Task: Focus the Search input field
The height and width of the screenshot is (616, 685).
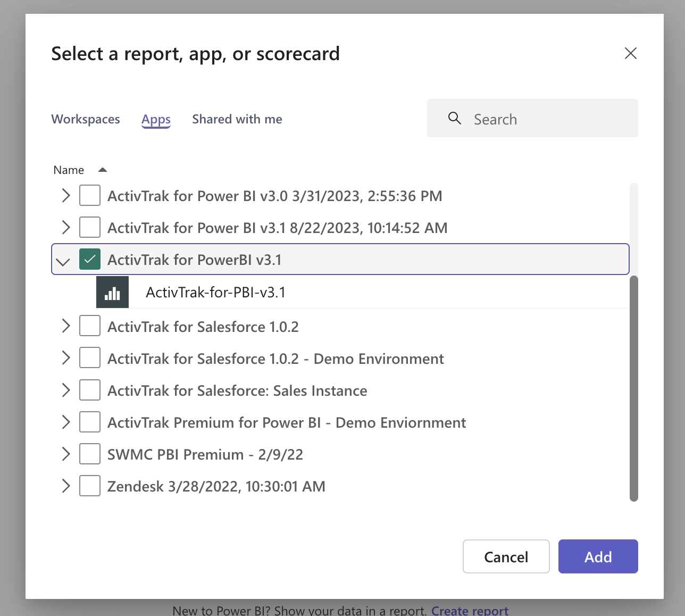Action: [x=532, y=118]
